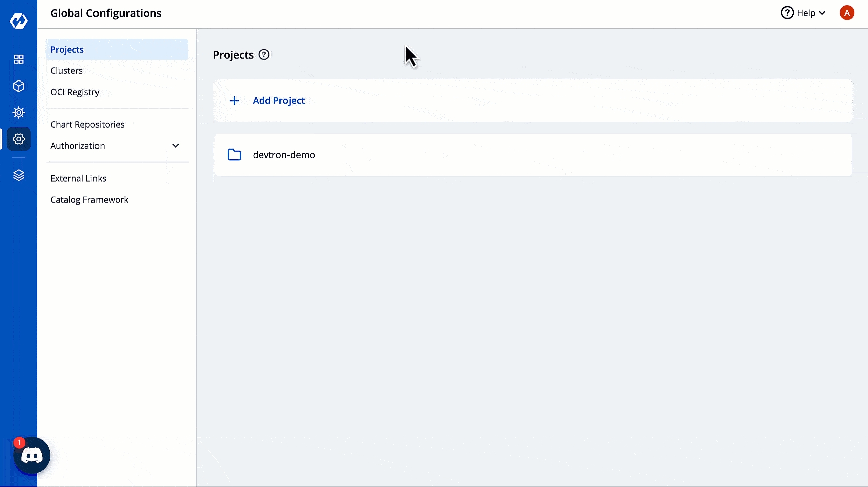
Task: Navigate to Catalog Framework
Action: pos(89,200)
